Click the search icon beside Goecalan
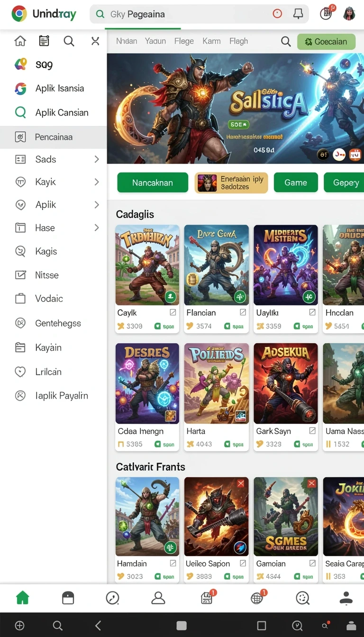 point(286,42)
